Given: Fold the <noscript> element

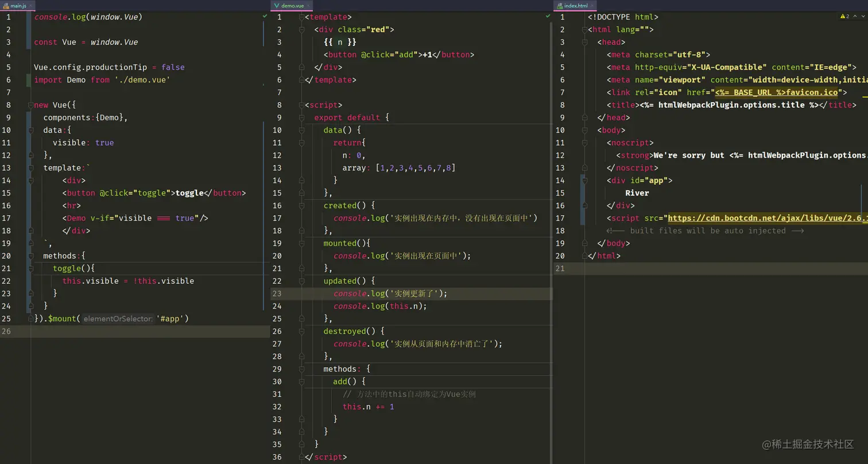Looking at the screenshot, I should (584, 143).
